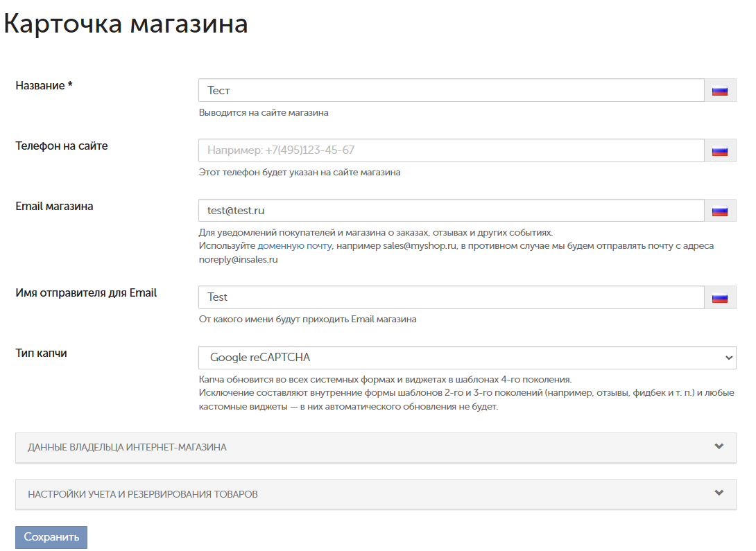Click the Email магазина field with test@test.ru
This screenshot has width=756, height=551.
(451, 211)
